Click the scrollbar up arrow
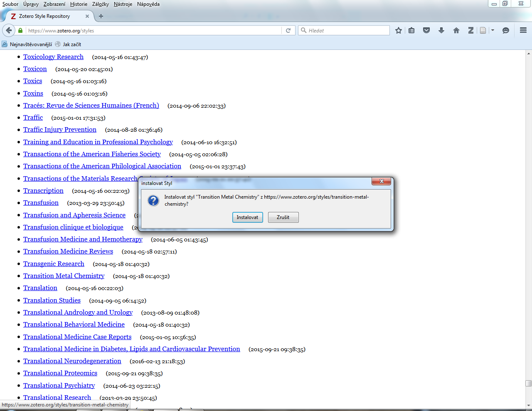This screenshot has width=532, height=411. pyautogui.click(x=528, y=53)
